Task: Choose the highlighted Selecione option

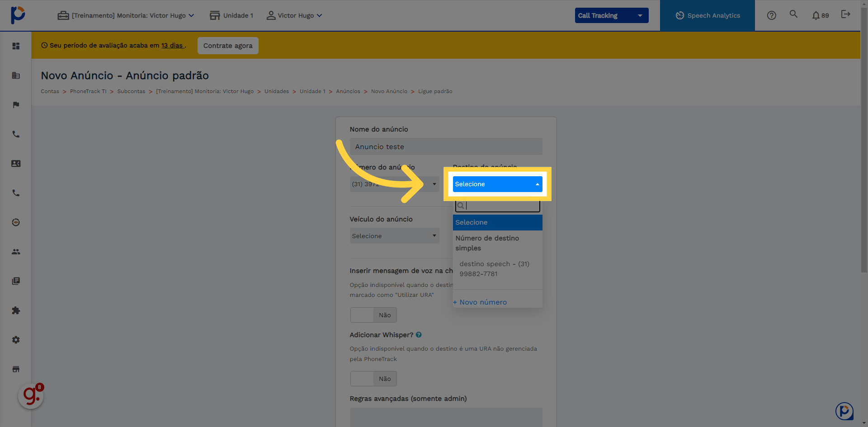Action: [x=497, y=222]
